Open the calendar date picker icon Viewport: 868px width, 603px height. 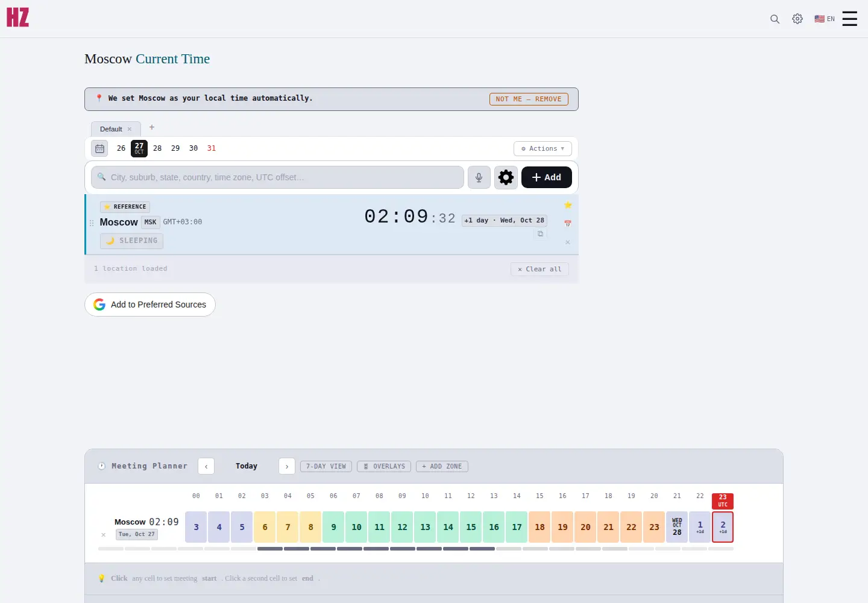[x=100, y=148]
